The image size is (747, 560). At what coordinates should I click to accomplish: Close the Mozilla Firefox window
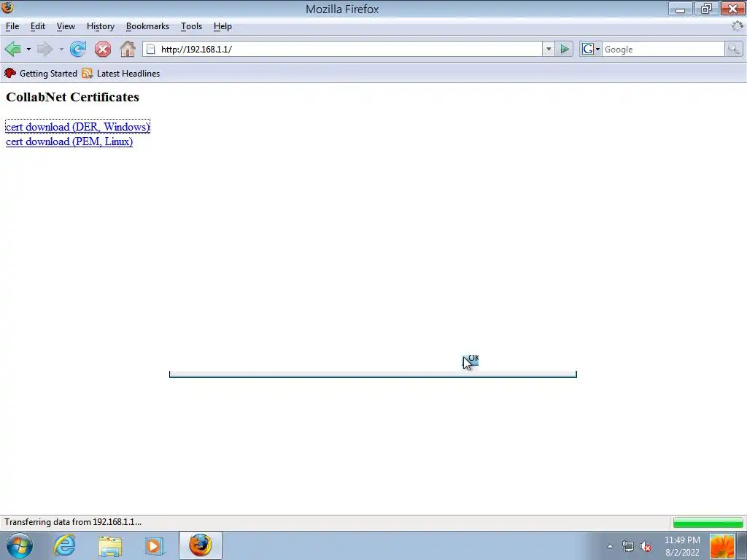click(x=732, y=9)
